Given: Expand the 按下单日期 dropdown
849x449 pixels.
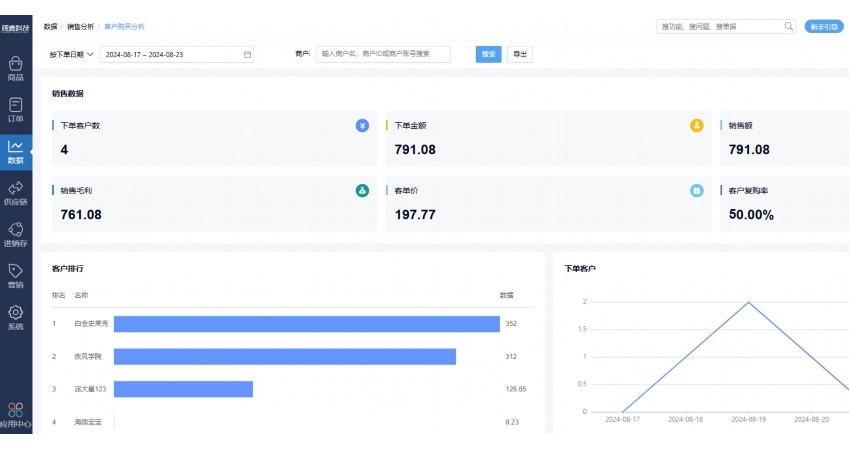Looking at the screenshot, I should pos(71,54).
